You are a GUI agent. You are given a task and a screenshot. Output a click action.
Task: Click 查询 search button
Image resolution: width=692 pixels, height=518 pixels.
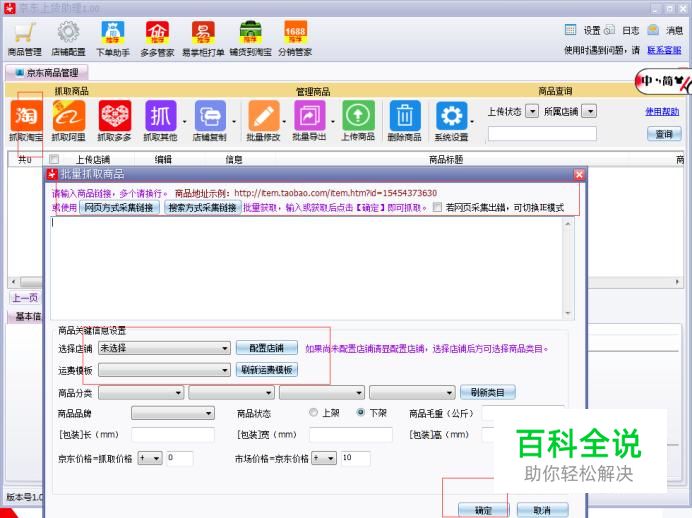click(x=664, y=134)
